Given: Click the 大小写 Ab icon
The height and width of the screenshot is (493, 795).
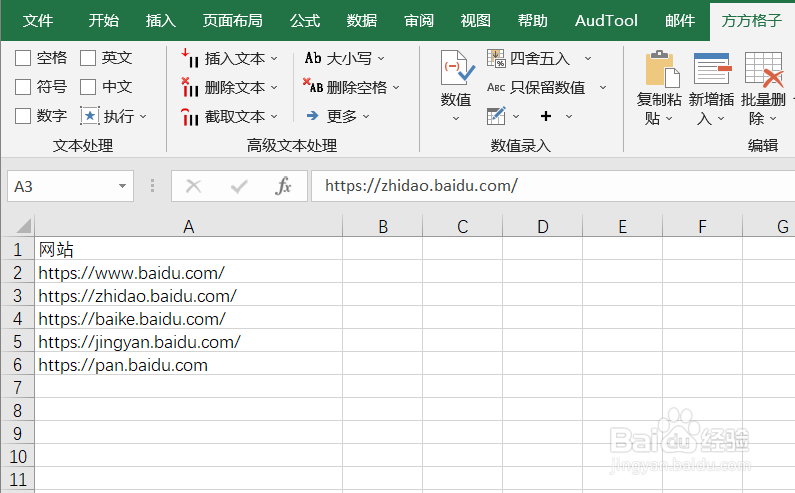Looking at the screenshot, I should pyautogui.click(x=313, y=58).
